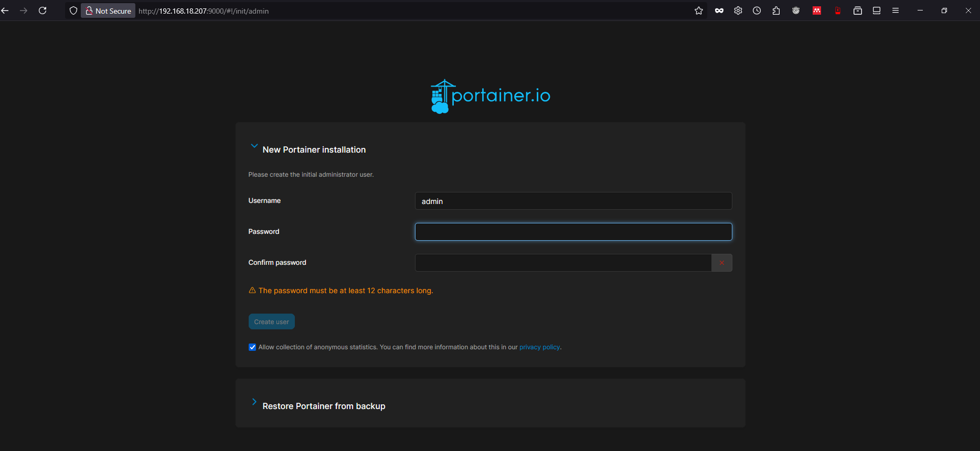Viewport: 980px width, 451px height.
Task: Go back to previous page
Action: 5,10
